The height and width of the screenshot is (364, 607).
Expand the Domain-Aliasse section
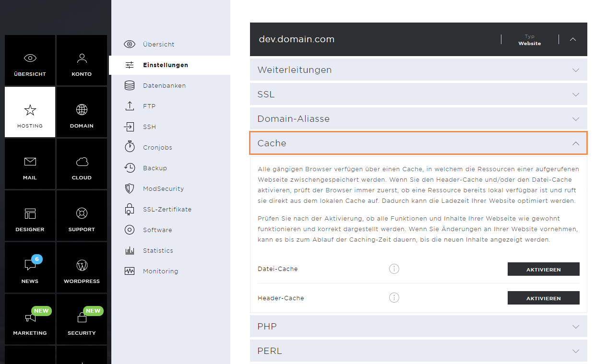click(x=418, y=118)
